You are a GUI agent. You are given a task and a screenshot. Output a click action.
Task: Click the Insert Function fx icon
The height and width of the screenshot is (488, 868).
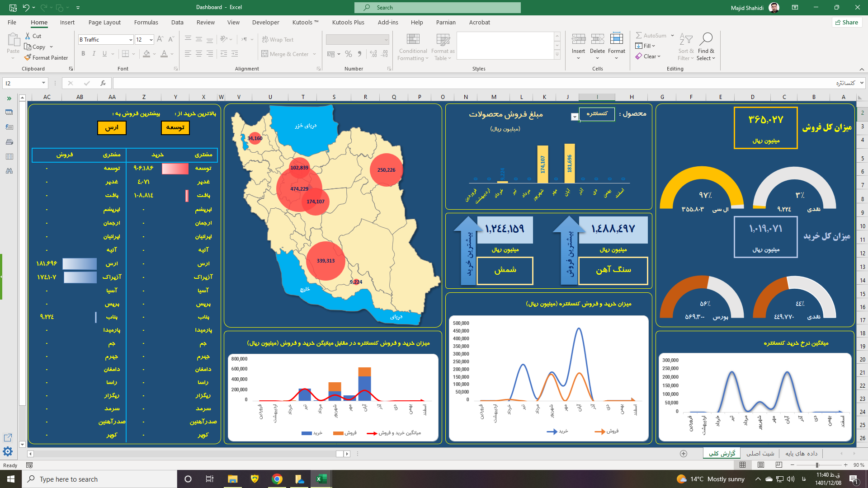tap(103, 83)
